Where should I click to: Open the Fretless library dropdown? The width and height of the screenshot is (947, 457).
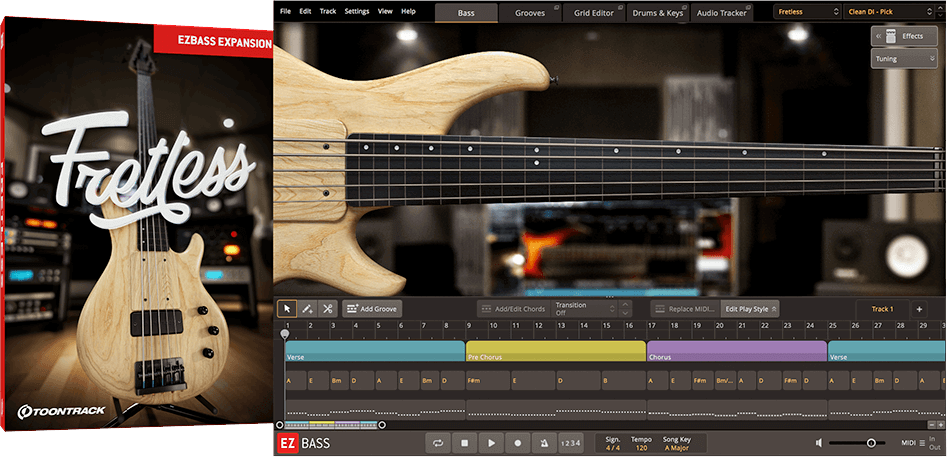(807, 11)
